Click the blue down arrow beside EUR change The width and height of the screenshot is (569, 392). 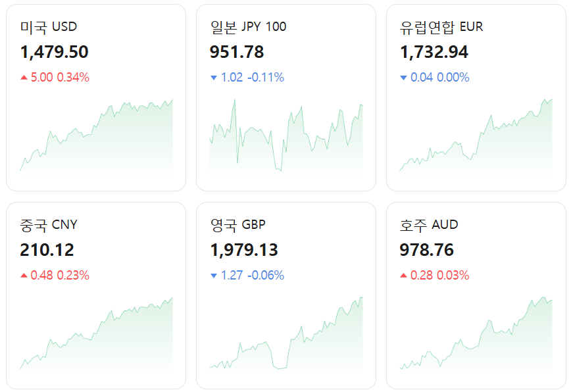(403, 76)
